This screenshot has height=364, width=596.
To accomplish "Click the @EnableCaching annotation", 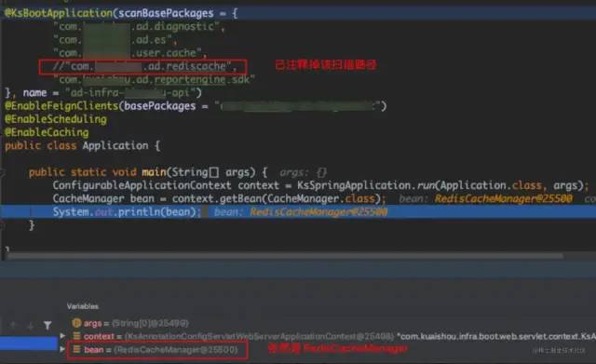I will click(47, 132).
